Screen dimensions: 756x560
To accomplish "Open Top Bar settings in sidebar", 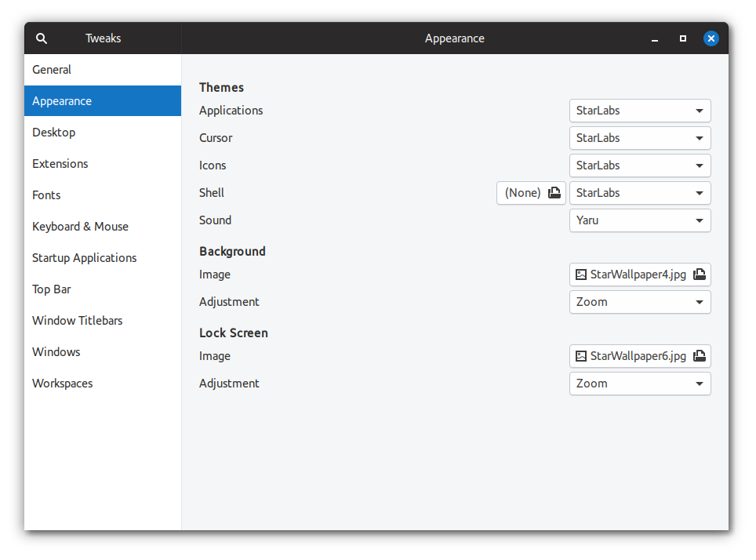I will coord(103,289).
